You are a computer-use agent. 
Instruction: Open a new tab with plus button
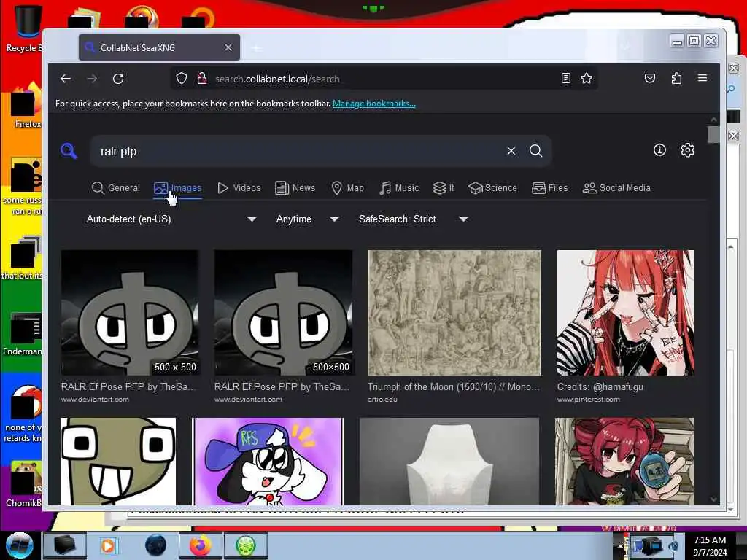pos(256,48)
